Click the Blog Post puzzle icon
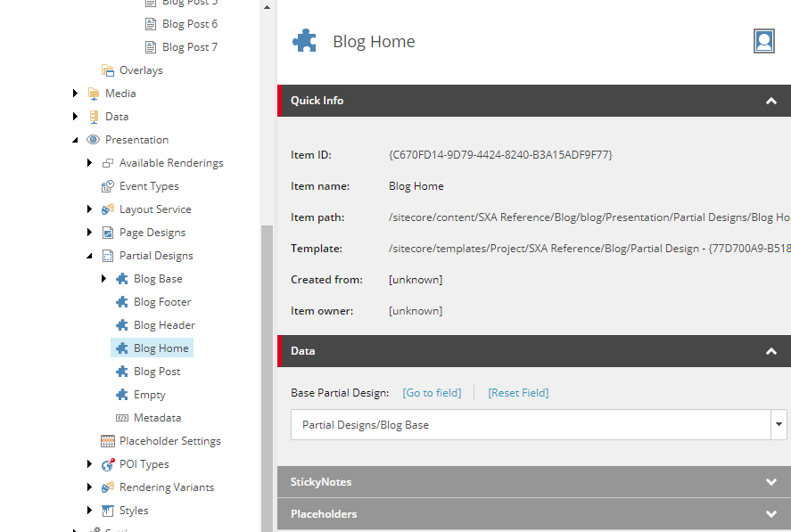The image size is (791, 532). click(121, 372)
